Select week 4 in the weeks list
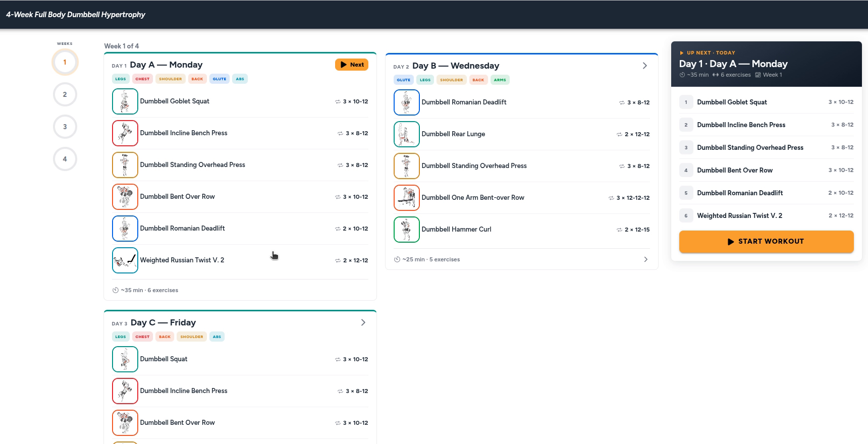Viewport: 868px width, 444px height. pos(65,159)
